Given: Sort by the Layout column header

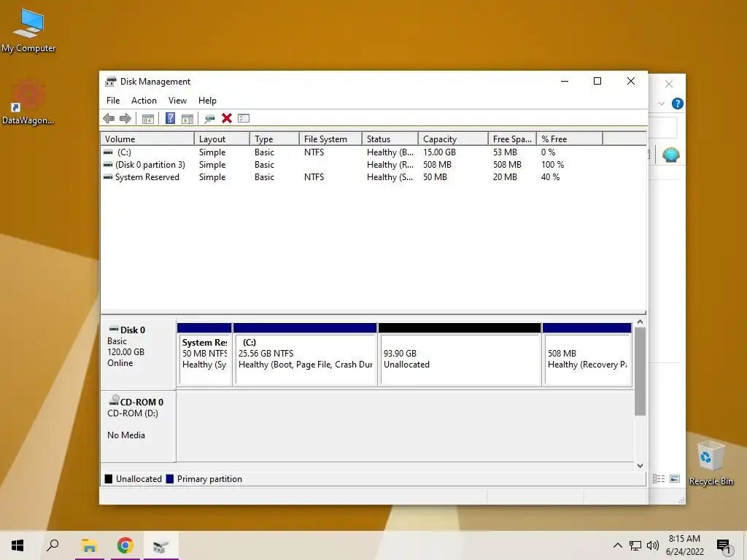Looking at the screenshot, I should pyautogui.click(x=222, y=139).
